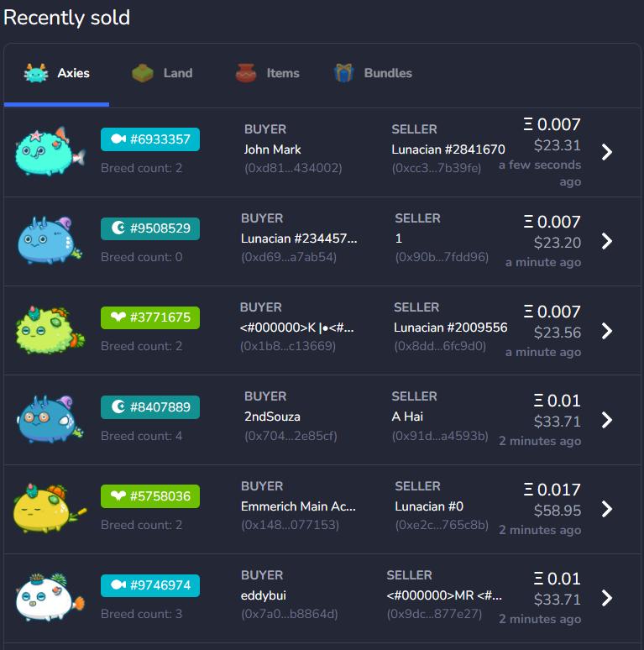The height and width of the screenshot is (650, 644).
Task: View the teal aquatic Axie thumbnail #6933357
Action: pos(50,152)
